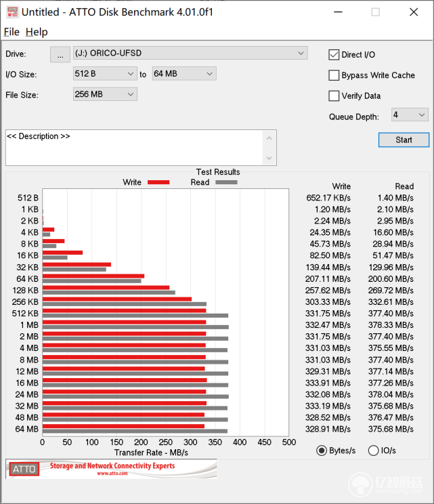434x504 pixels.
Task: Open the I/O Size start dropdown (512 B)
Action: 105,74
